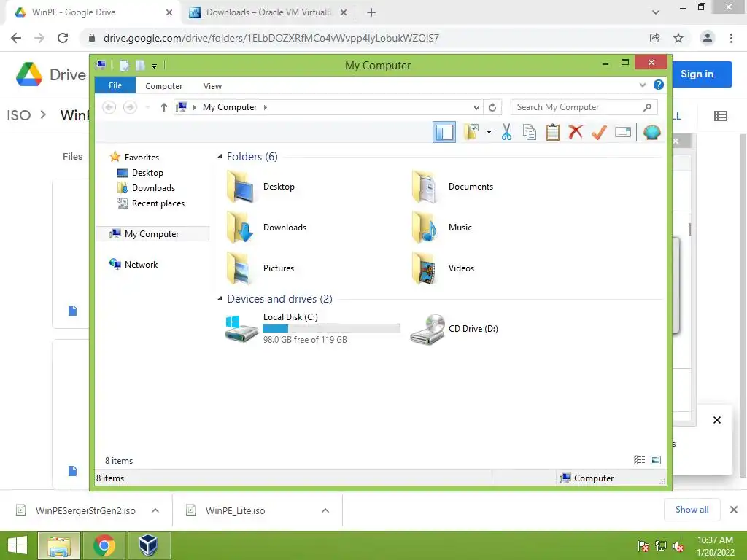Select the Desktop folder icon
Image resolution: width=747 pixels, height=560 pixels.
pyautogui.click(x=240, y=187)
